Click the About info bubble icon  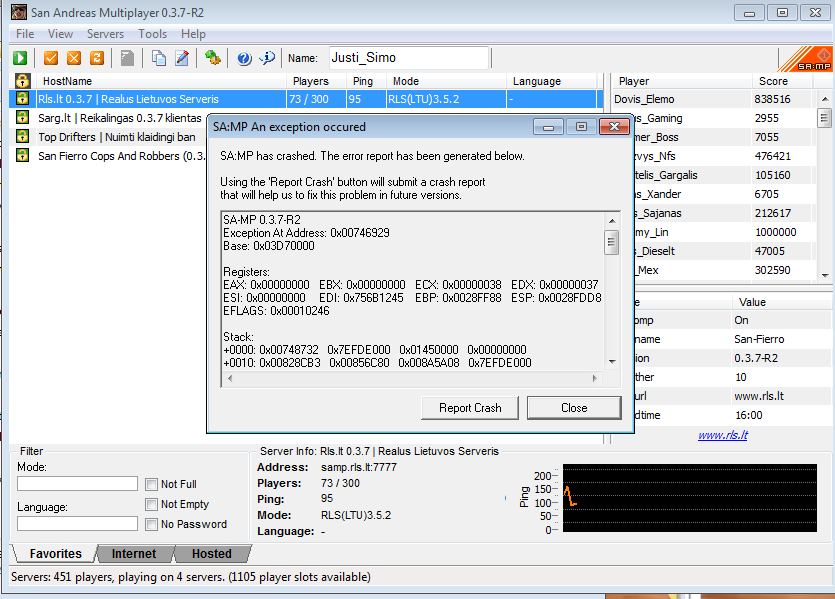pyautogui.click(x=267, y=58)
